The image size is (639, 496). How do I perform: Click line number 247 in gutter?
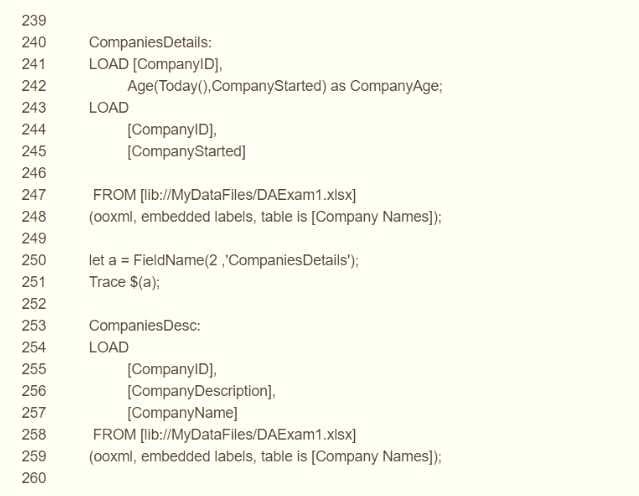click(33, 195)
